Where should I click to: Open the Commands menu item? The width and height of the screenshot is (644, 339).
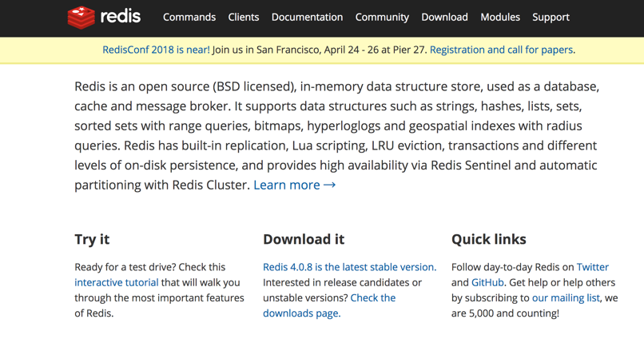(189, 17)
